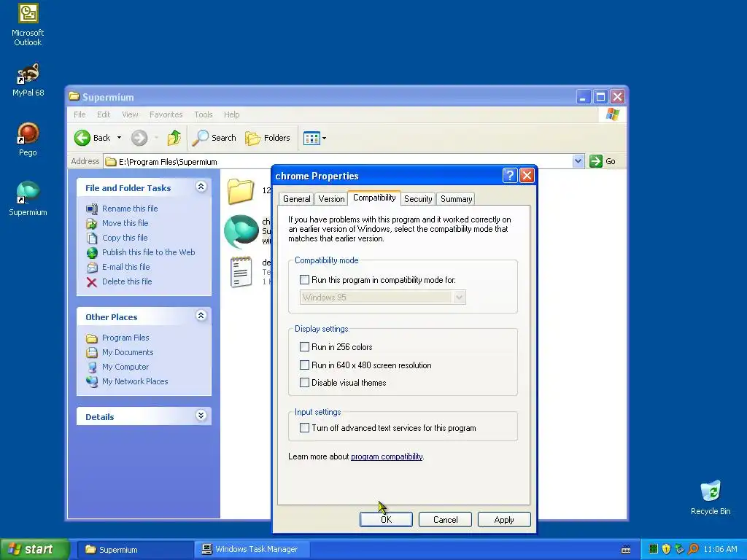Open the Favorites menu
Screen dimensions: 747x560
[166, 114]
